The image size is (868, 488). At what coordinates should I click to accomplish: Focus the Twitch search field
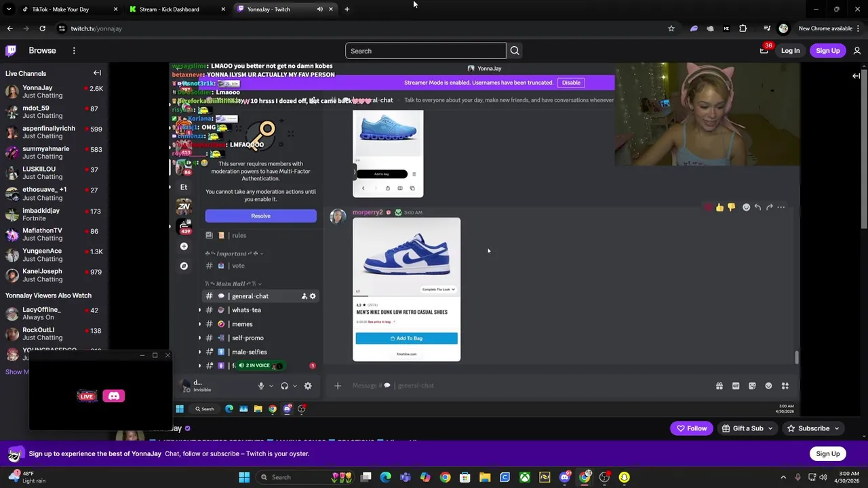pos(426,51)
